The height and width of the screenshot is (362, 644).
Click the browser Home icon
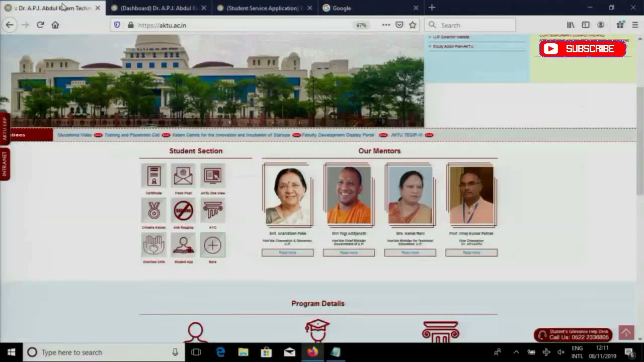pos(55,25)
